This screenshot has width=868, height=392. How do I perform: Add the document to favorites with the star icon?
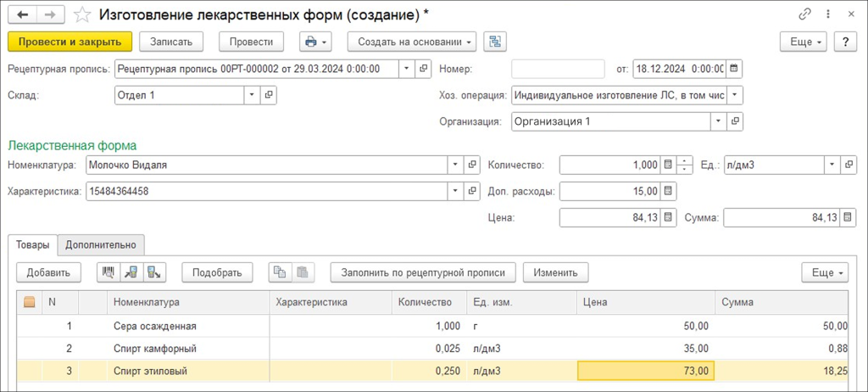point(82,14)
